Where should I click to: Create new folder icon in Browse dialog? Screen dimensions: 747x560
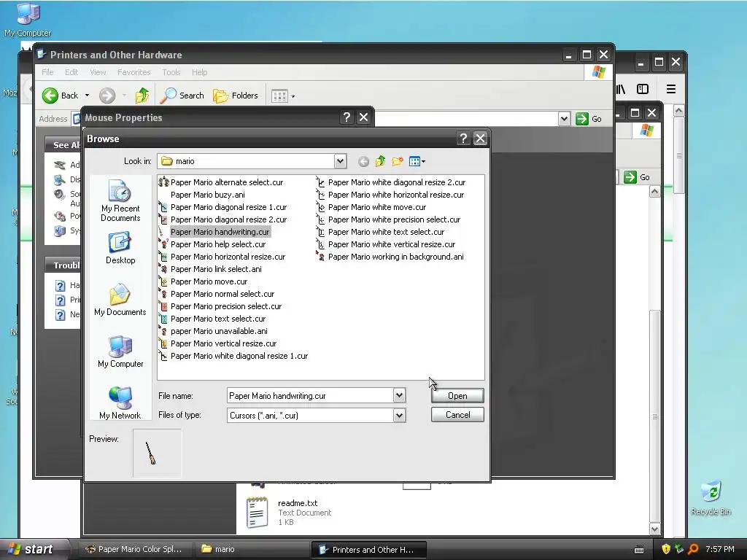point(398,161)
